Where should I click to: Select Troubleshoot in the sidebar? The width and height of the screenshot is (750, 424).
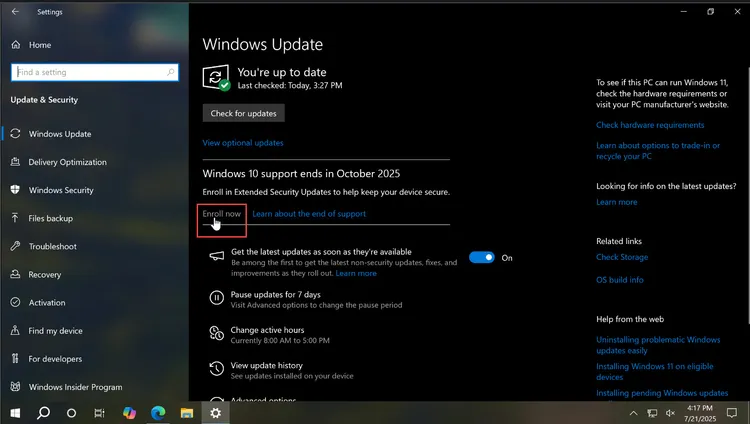click(53, 246)
